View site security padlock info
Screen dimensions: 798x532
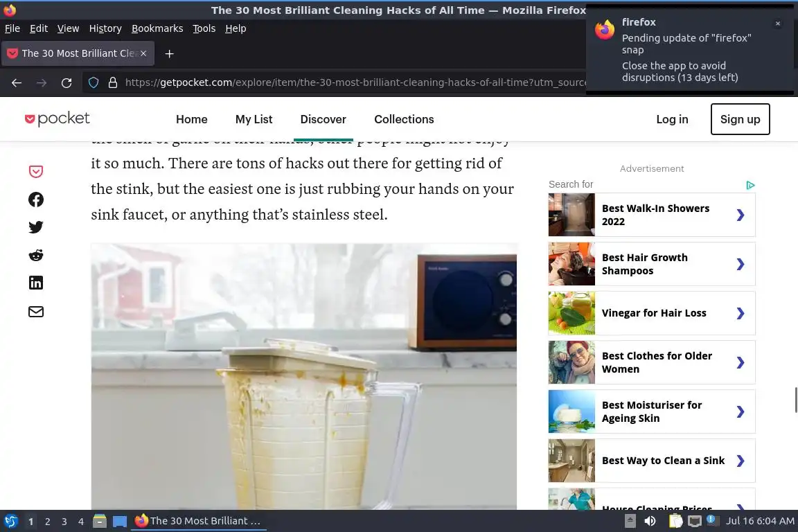[113, 82]
